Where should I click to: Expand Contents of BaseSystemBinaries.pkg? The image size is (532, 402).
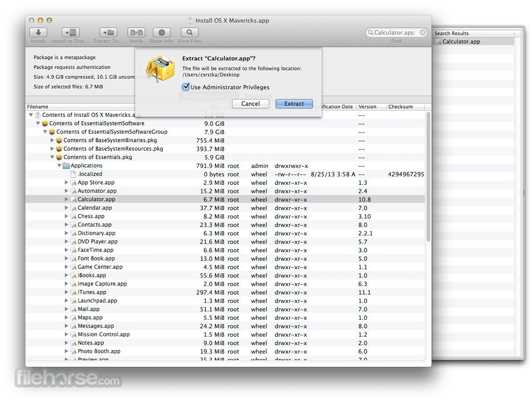(52, 140)
